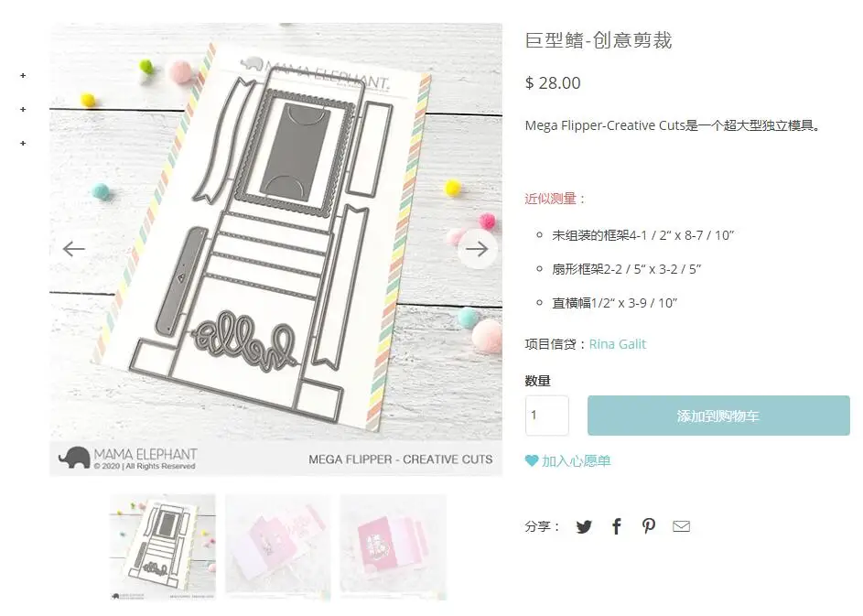The height and width of the screenshot is (616, 863).
Task: Click the 添加到购物车 add to cart button
Action: click(718, 416)
